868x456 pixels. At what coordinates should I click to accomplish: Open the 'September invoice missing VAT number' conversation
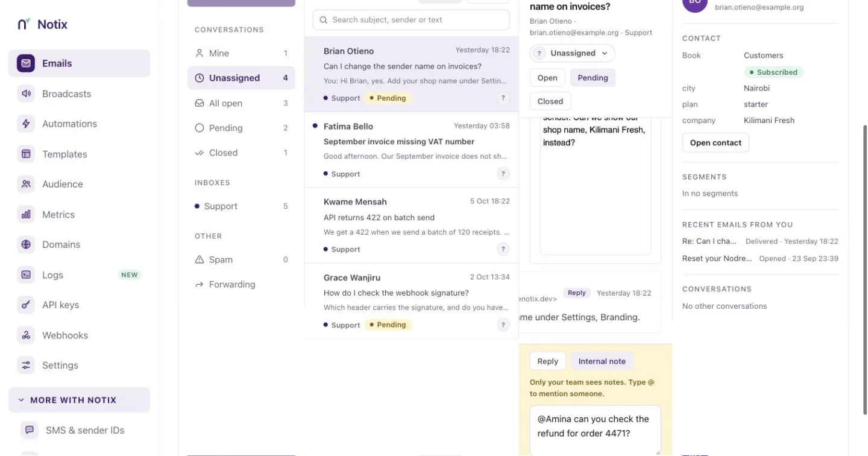tap(412, 150)
